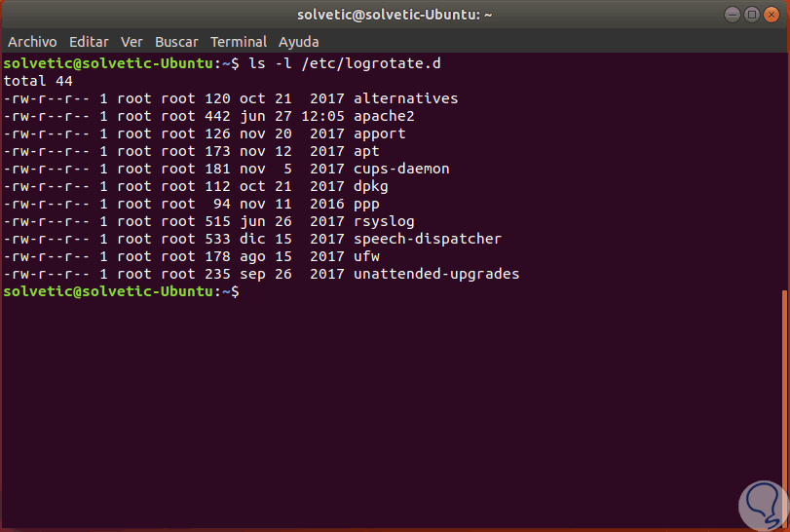Click the text 'total 44'
Screen dimensions: 790x532
(x=38, y=81)
